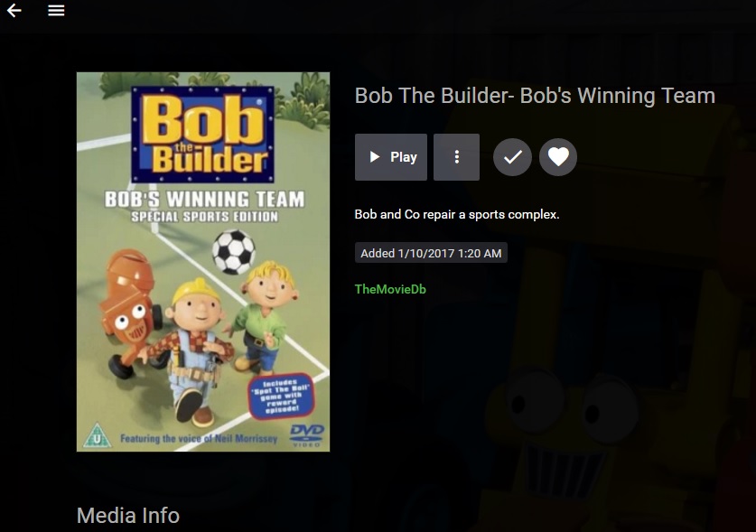Viewport: 756px width, 532px height.
Task: Select the movie title heading text
Action: (x=535, y=96)
